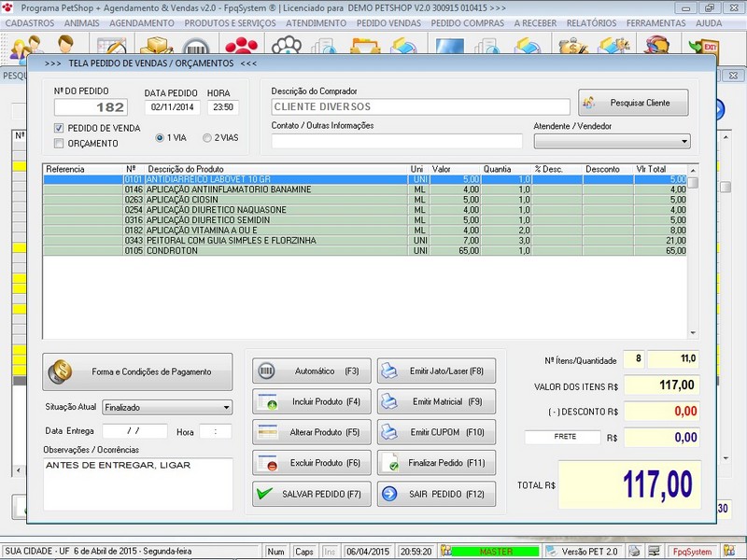The width and height of the screenshot is (747, 560).
Task: Click Incluir Produto (F4)
Action: coord(312,401)
